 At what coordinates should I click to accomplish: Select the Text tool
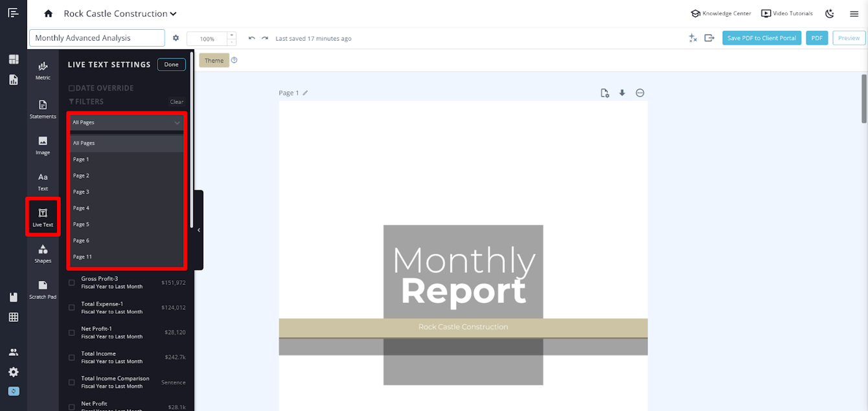[x=43, y=181]
